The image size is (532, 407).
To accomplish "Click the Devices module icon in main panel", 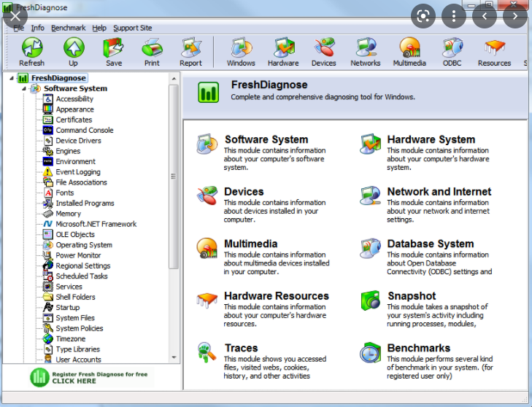I will (207, 195).
